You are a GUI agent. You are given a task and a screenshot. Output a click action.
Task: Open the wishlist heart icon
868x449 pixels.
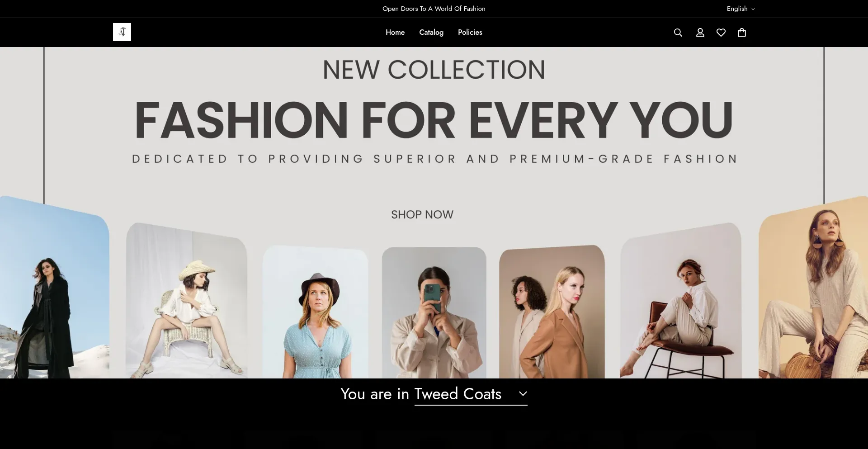click(721, 33)
